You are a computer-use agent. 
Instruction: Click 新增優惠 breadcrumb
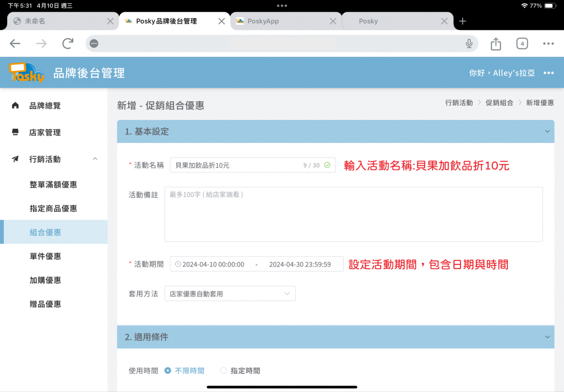pyautogui.click(x=540, y=103)
